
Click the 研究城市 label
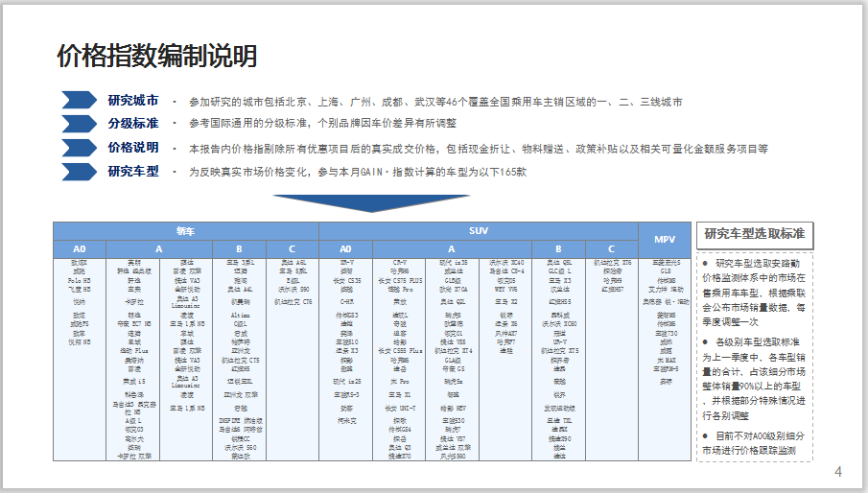[132, 101]
